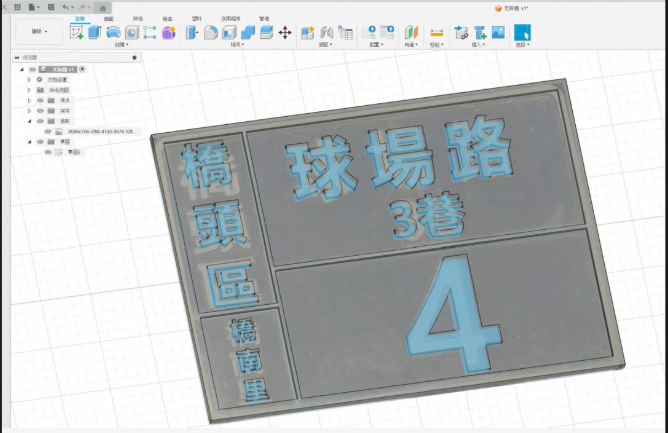Image resolution: width=668 pixels, height=433 pixels.
Task: Toggle visibility of root 无标题 v1 component
Action: click(x=32, y=69)
